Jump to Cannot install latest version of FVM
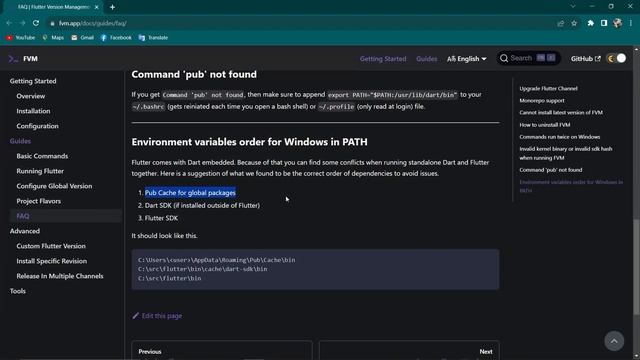640x360 pixels. point(561,113)
